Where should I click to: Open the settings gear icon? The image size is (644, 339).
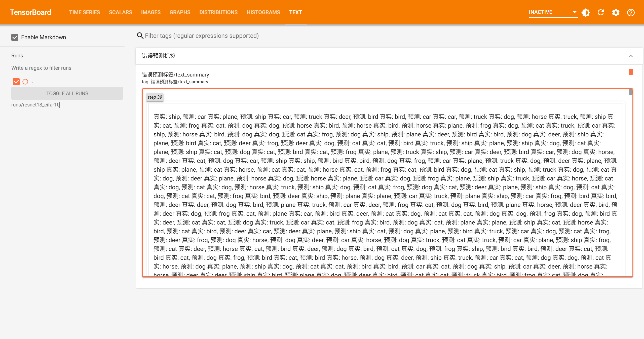click(x=616, y=12)
